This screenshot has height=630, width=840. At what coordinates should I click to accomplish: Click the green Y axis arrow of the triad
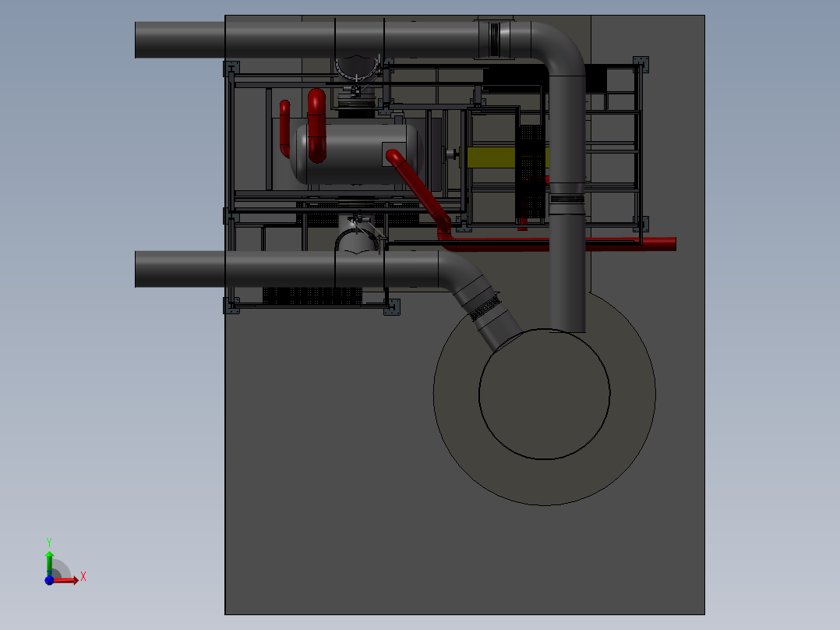(x=49, y=562)
